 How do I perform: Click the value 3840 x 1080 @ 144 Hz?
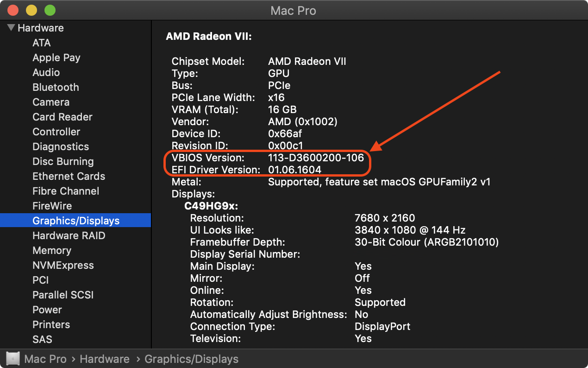coord(410,230)
